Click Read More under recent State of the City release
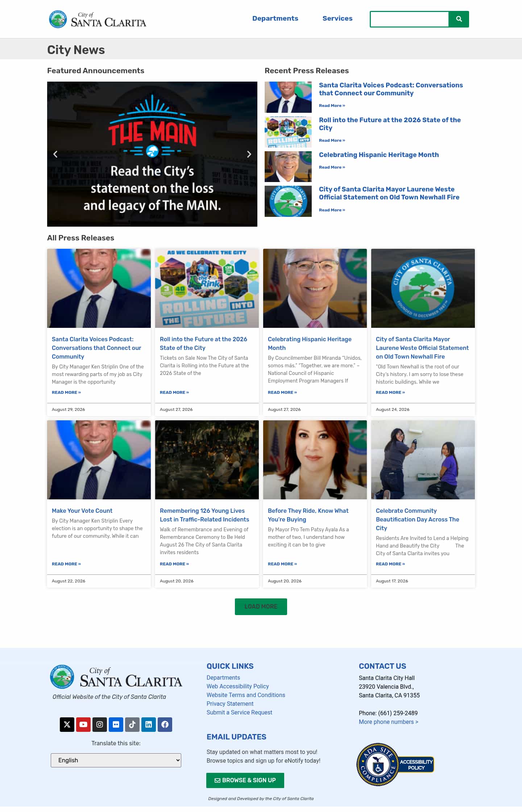Image resolution: width=522 pixels, height=812 pixels. coord(332,140)
